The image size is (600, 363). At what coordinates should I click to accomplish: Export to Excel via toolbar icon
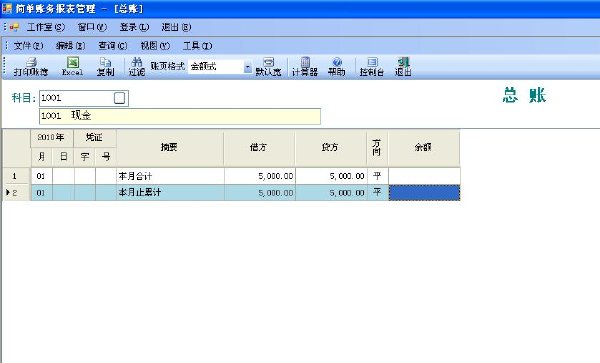tap(72, 67)
